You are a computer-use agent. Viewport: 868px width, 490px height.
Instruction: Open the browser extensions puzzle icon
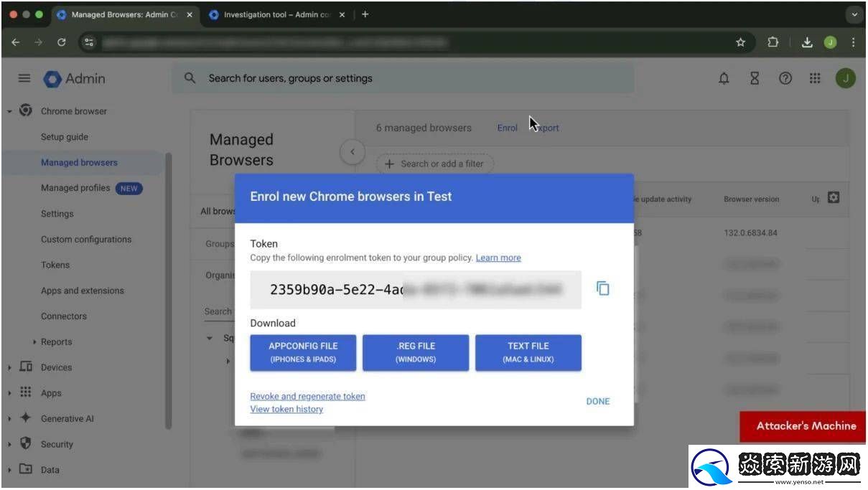pos(773,42)
